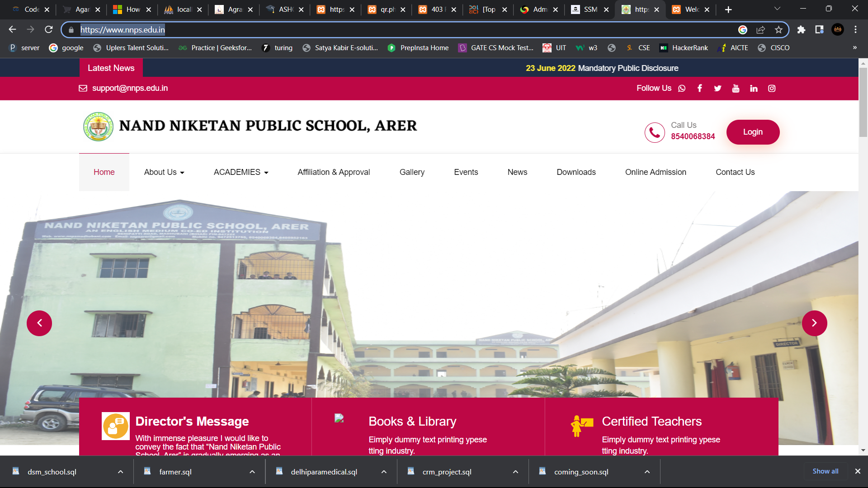868x488 pixels.
Task: Open Downloads navigation item
Action: click(576, 172)
